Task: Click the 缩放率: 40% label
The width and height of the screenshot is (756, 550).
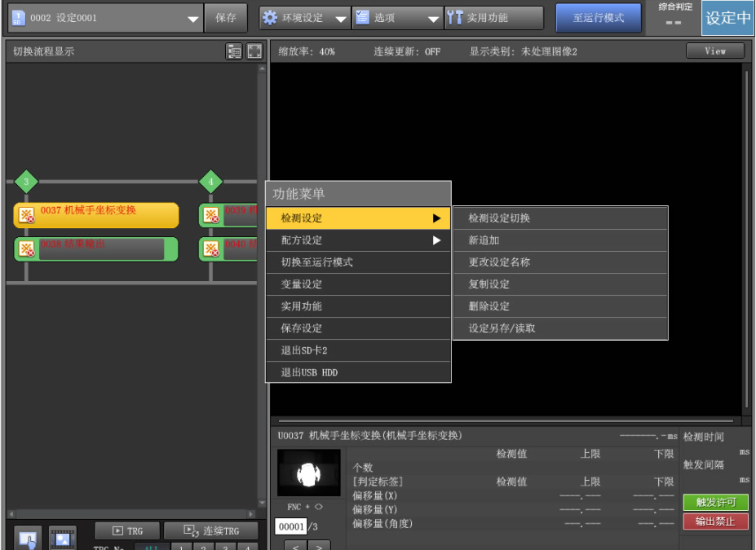Action: tap(307, 51)
